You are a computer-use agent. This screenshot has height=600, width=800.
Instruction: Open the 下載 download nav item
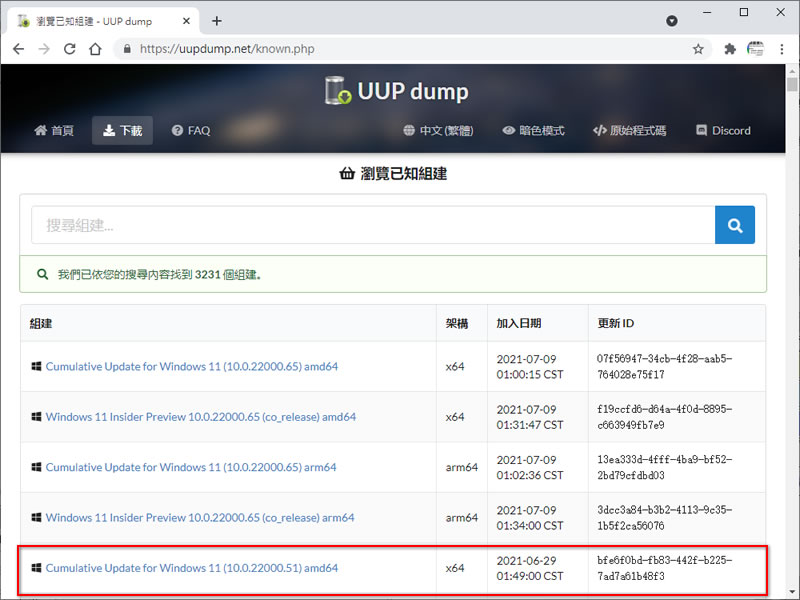(x=122, y=131)
